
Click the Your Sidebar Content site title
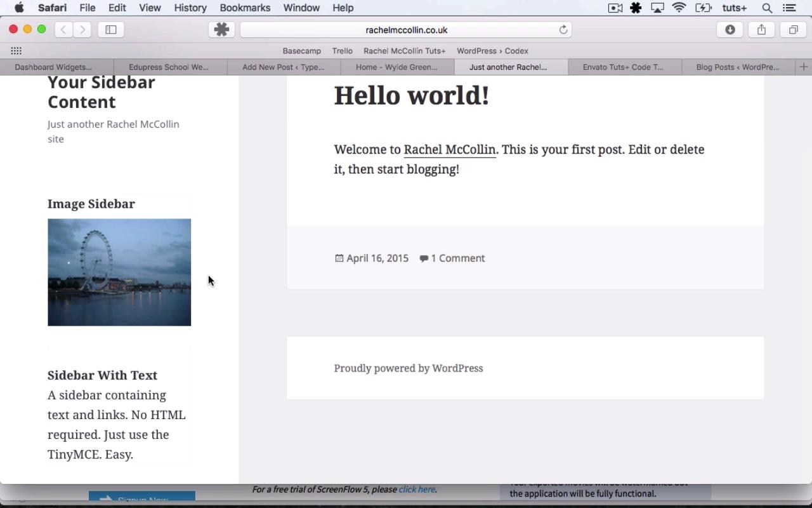click(x=101, y=92)
